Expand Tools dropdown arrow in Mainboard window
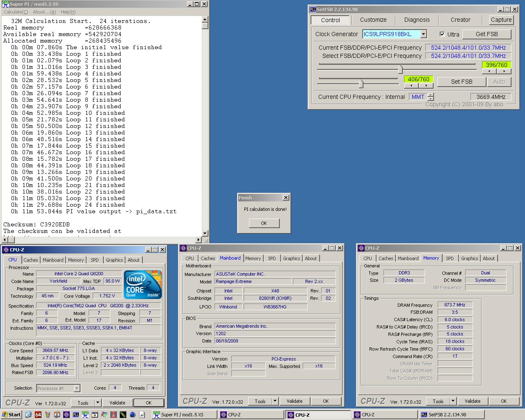This screenshot has height=420, width=525. coord(275,401)
